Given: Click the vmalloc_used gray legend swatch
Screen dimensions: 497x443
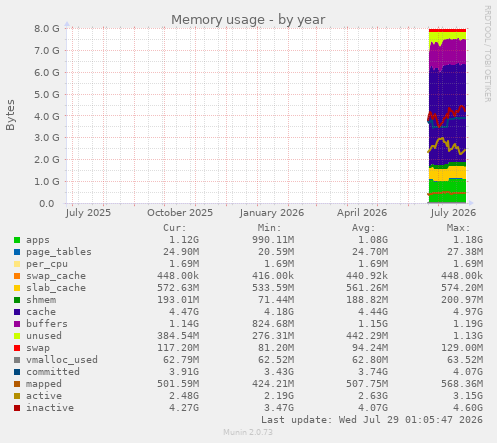Looking at the screenshot, I should click(17, 360).
